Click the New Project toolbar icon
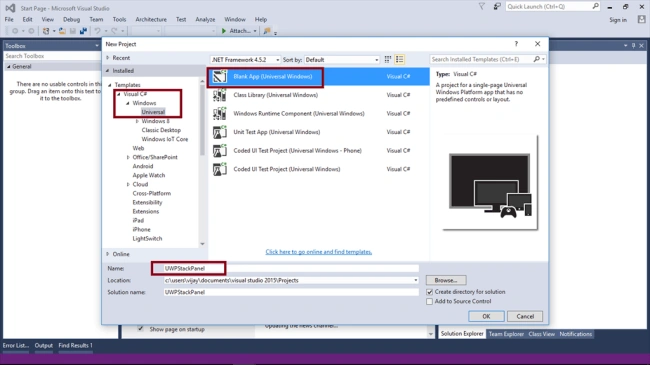The width and height of the screenshot is (650, 365). (46, 31)
